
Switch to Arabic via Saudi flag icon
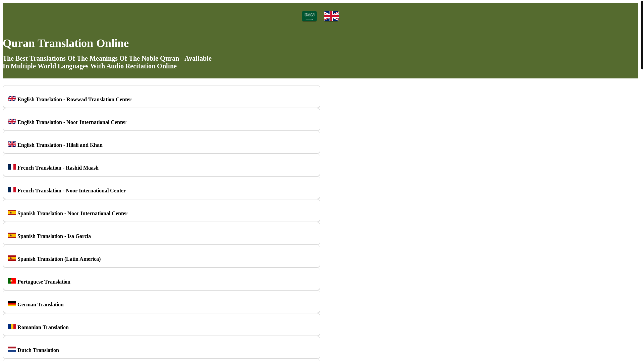pos(309,16)
